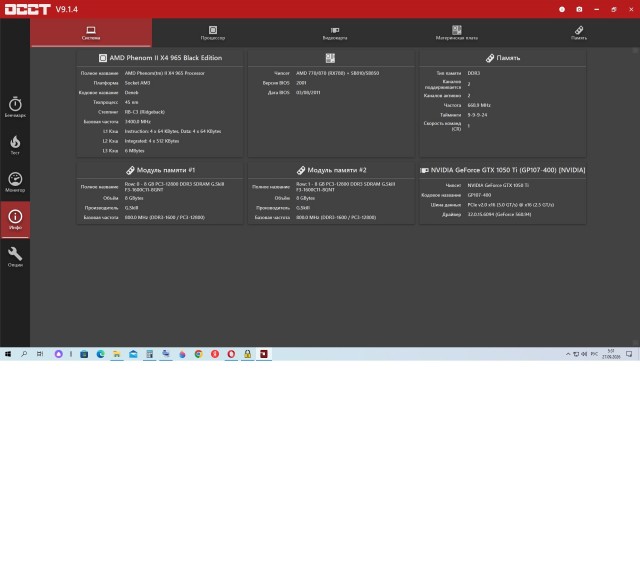Image resolution: width=640 pixels, height=561 pixels.
Task: Click the 9-9-9-24 timings value
Action: coord(477,115)
